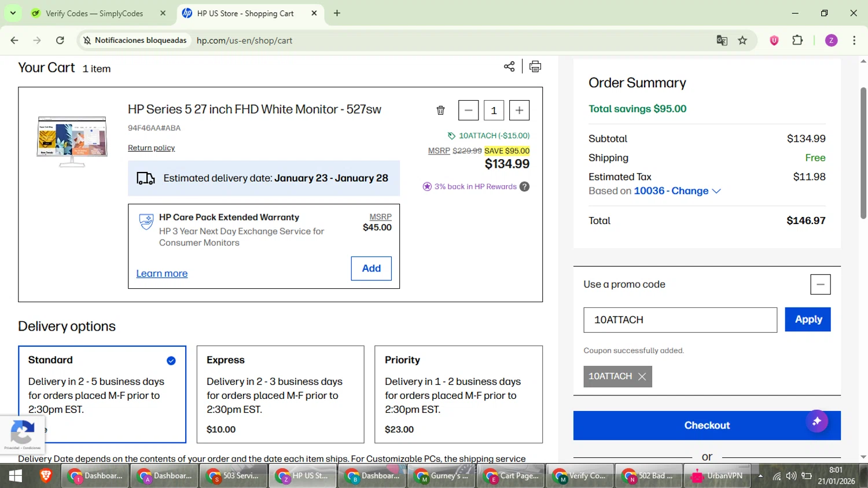868x488 pixels.
Task: Click the promo code input field
Action: pyautogui.click(x=680, y=320)
